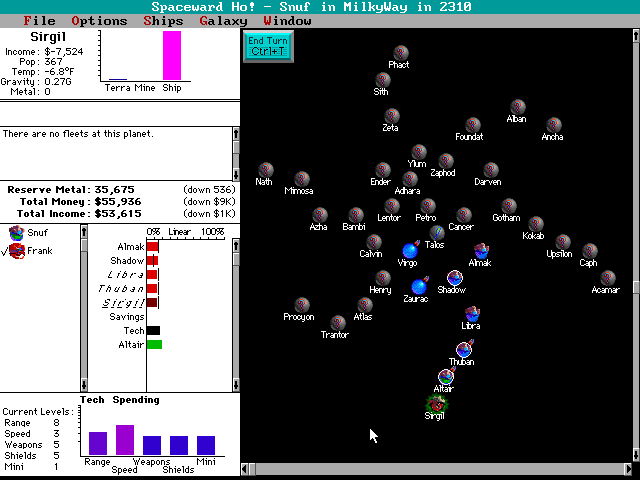Open the Window menu
This screenshot has width=640, height=480.
(287, 21)
